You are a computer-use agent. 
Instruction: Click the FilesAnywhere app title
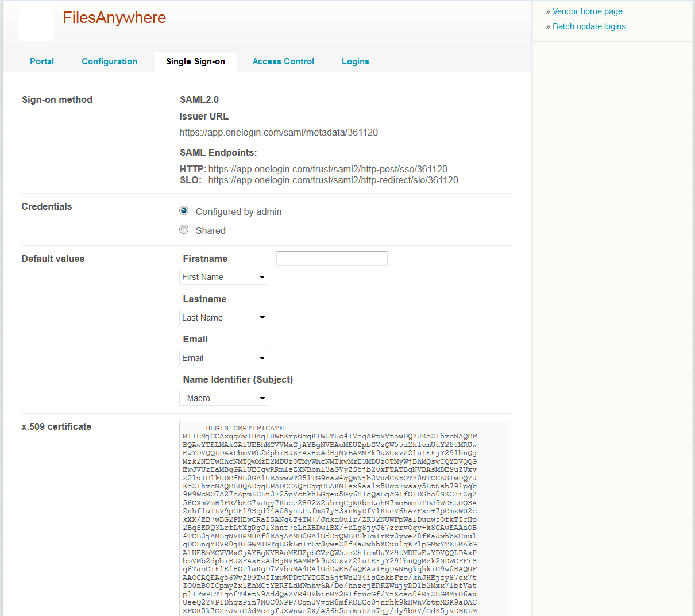pyautogui.click(x=114, y=18)
